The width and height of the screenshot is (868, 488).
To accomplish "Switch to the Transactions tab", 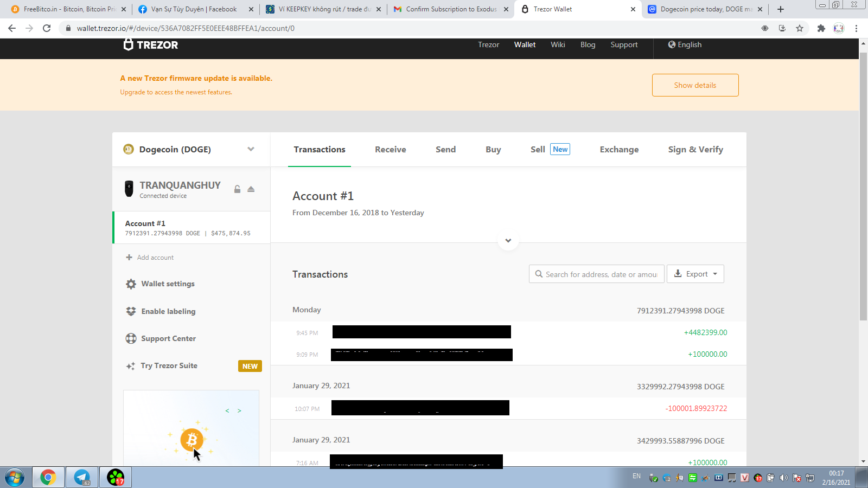I will [320, 150].
